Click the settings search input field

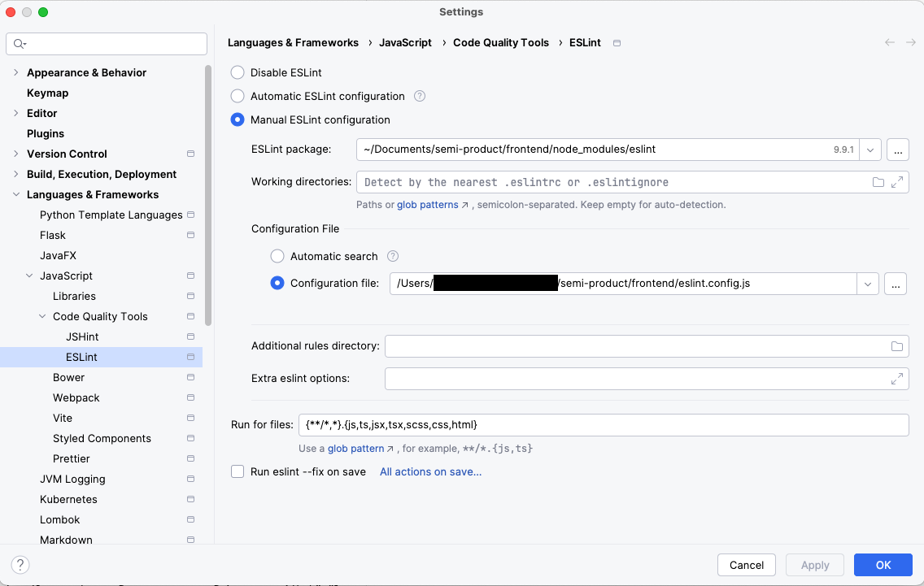coord(107,44)
